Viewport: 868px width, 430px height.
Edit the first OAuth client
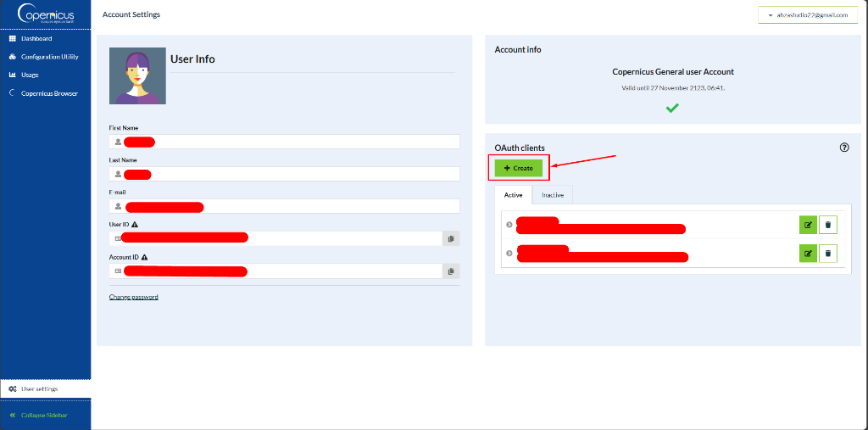(808, 225)
